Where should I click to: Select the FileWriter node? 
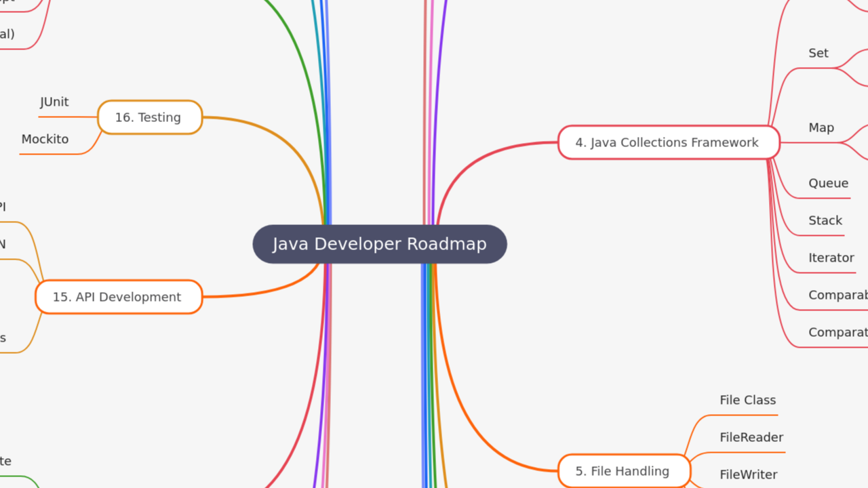click(x=749, y=474)
